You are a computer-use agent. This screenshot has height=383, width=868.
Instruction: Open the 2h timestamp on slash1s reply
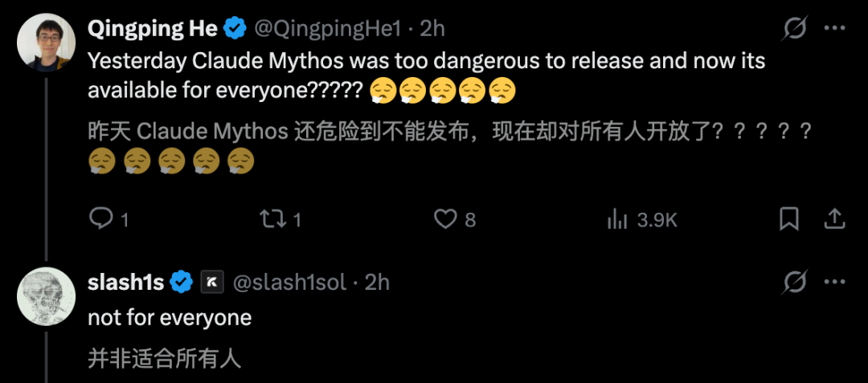click(377, 282)
